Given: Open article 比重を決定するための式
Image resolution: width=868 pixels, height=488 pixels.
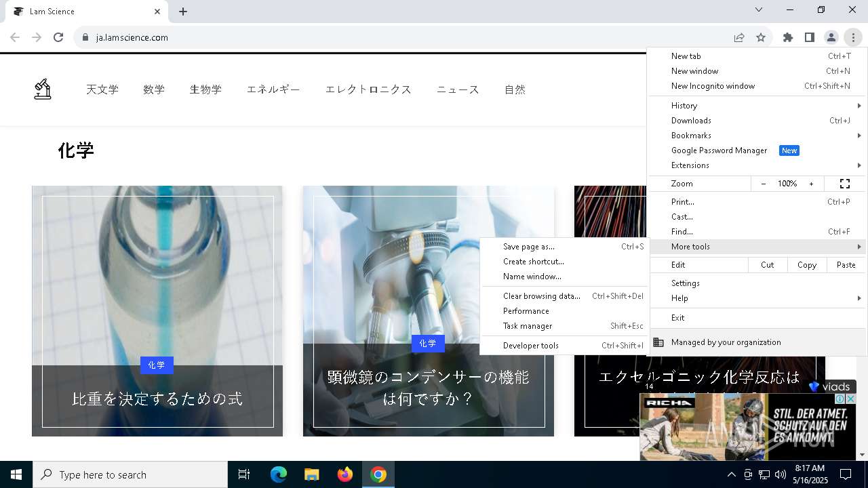Looking at the screenshot, I should (157, 399).
